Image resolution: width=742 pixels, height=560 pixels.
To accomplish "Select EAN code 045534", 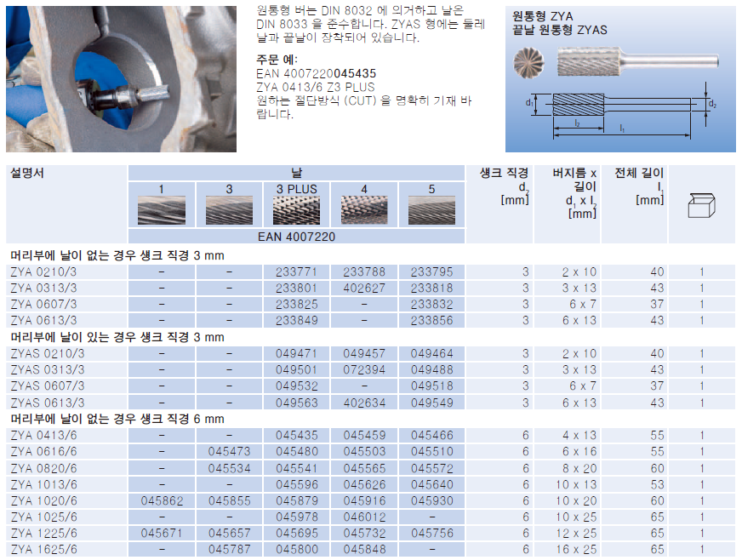I will pos(229,469).
